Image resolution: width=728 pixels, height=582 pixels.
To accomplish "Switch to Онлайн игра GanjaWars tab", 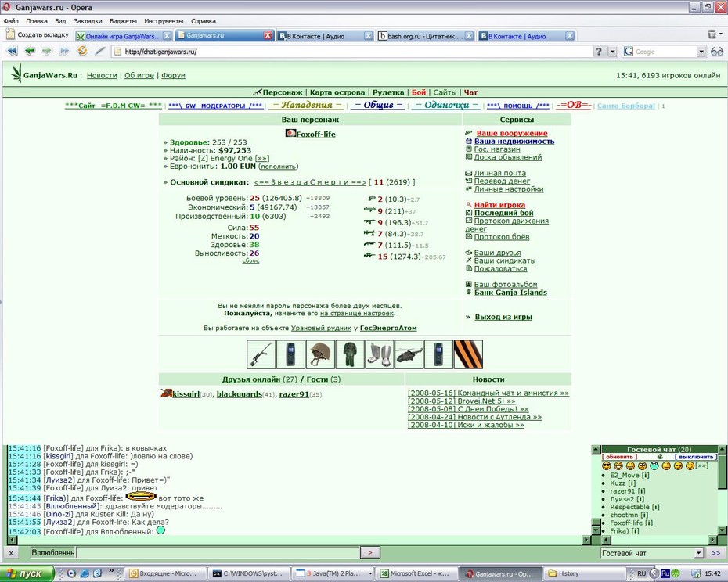I will pyautogui.click(x=123, y=36).
